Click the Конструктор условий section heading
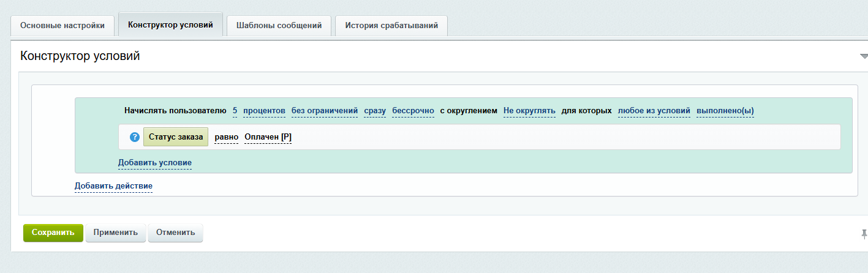Viewport: 868px width, 273px height. (x=80, y=56)
